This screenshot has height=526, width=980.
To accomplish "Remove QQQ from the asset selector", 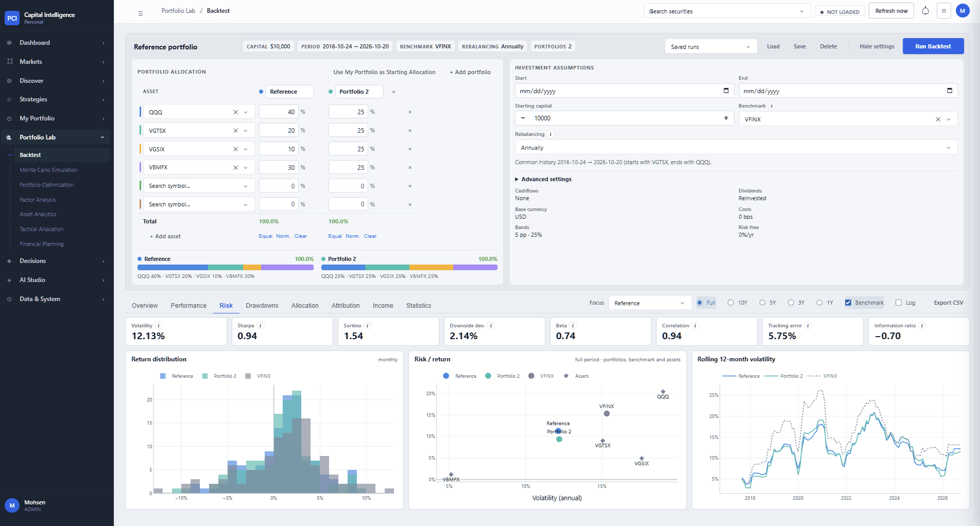I will click(235, 112).
